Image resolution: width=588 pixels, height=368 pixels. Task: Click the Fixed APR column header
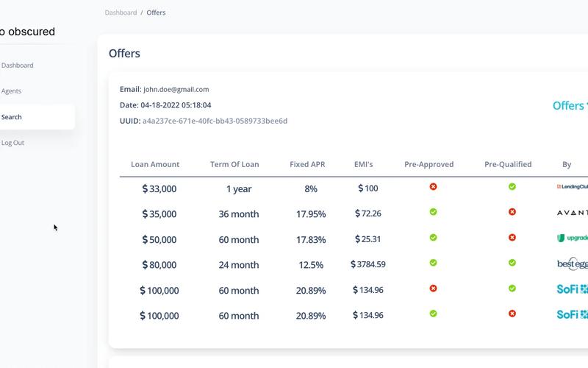click(307, 164)
